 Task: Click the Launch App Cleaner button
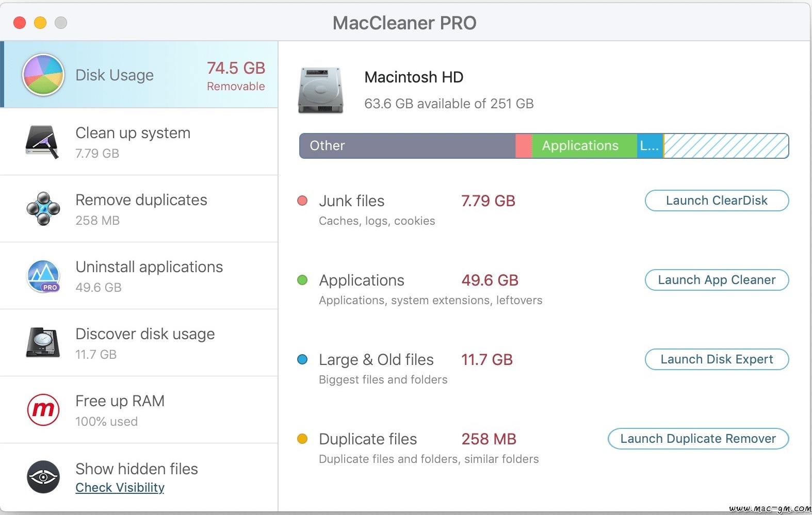point(717,280)
